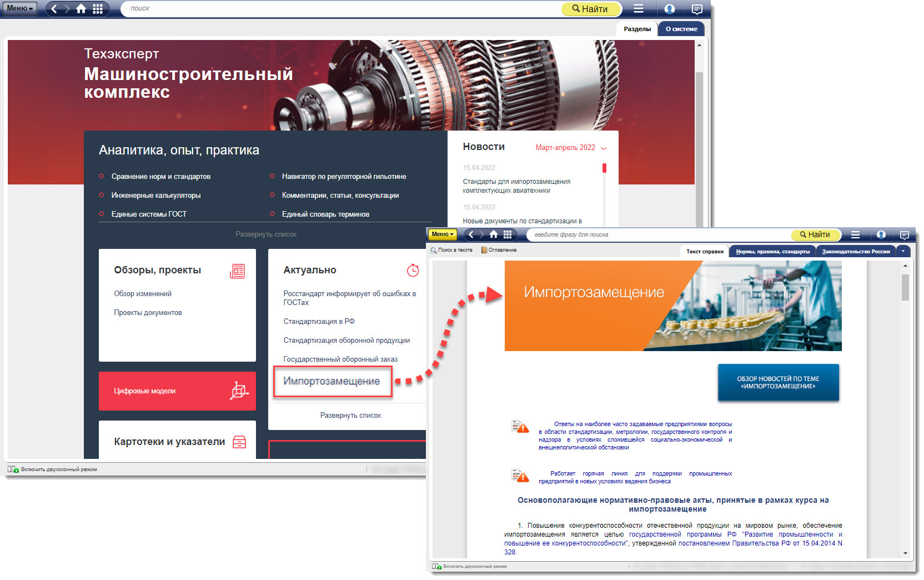Open Стандартизация оборонной продукции
The height and width of the screenshot is (580, 924).
tap(346, 341)
